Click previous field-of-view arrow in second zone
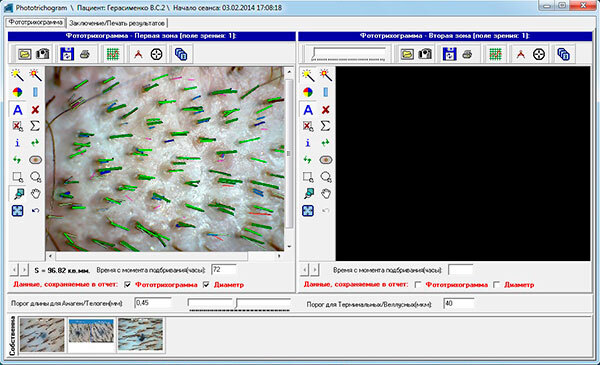This screenshot has width=600, height=365. [x=305, y=270]
